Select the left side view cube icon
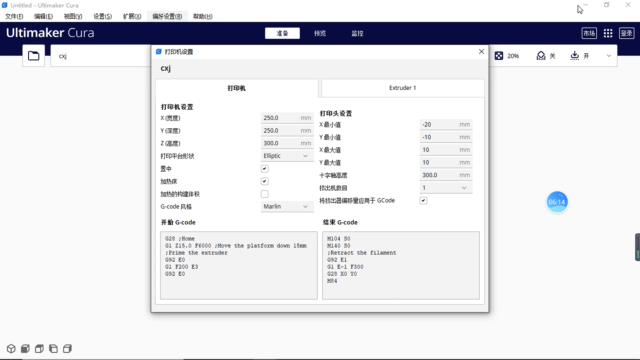This screenshot has height=360, width=640. [x=53, y=349]
